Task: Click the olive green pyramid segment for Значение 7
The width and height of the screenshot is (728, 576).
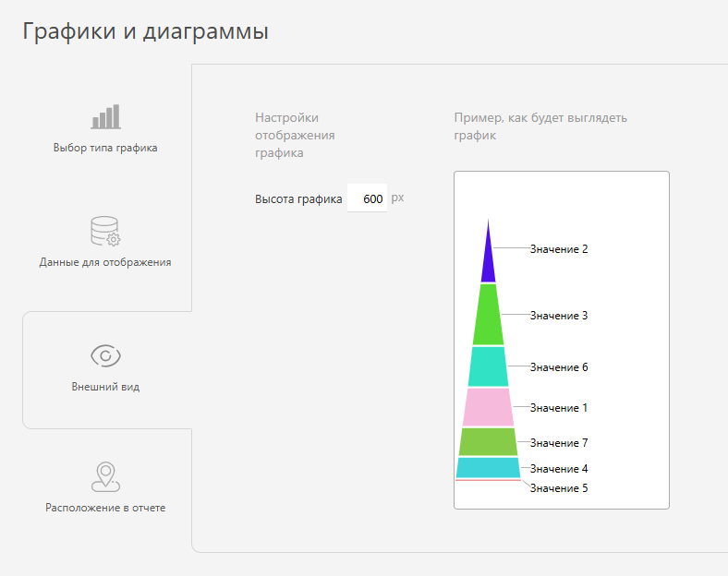Action: (x=488, y=441)
